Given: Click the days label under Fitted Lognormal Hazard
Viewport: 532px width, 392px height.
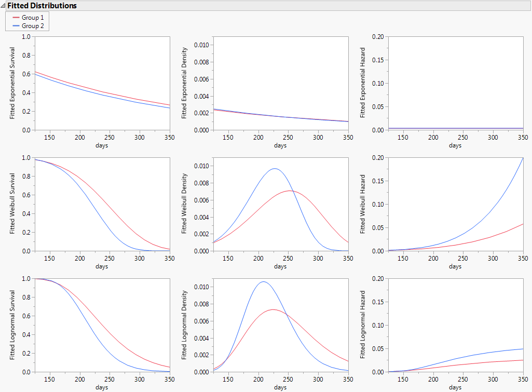Looking at the screenshot, I should tap(455, 387).
